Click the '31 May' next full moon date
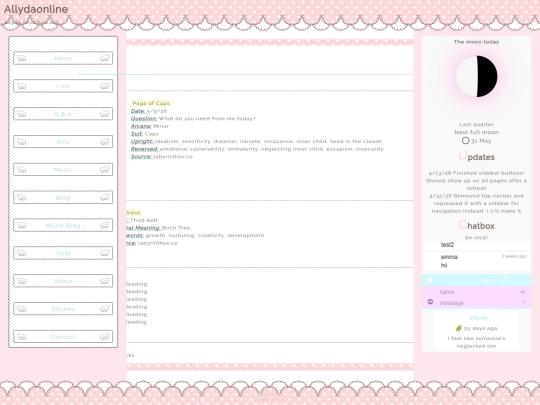The width and height of the screenshot is (540, 405). click(481, 141)
